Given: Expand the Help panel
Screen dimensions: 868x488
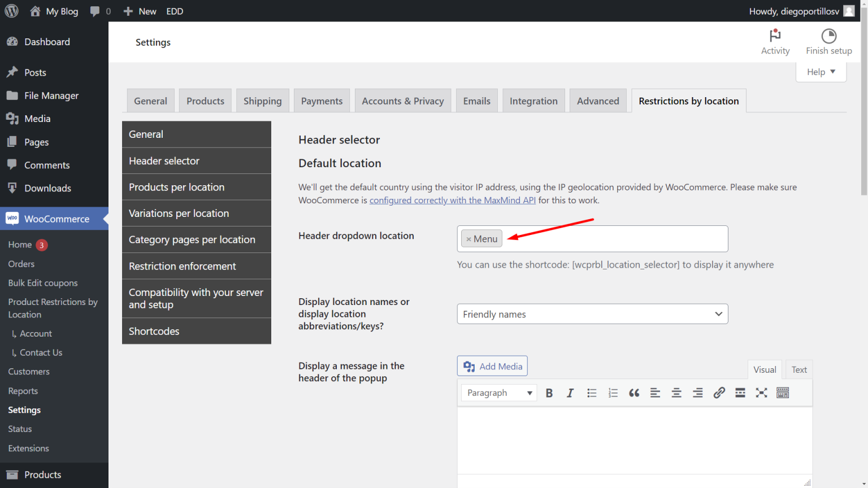Looking at the screenshot, I should [821, 72].
